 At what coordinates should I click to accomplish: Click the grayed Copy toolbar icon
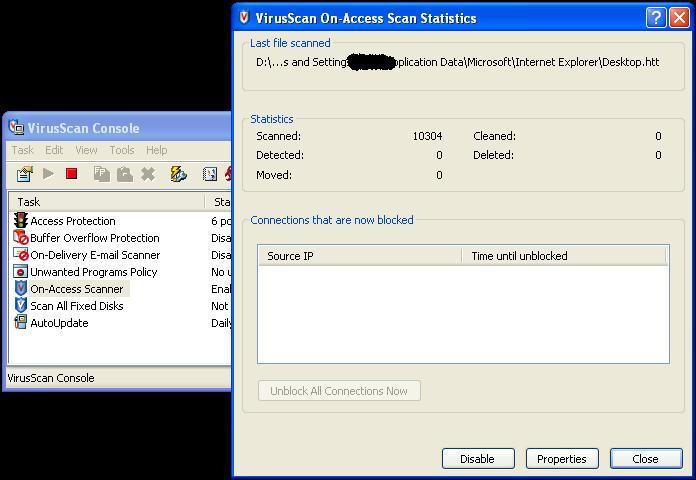pos(102,174)
